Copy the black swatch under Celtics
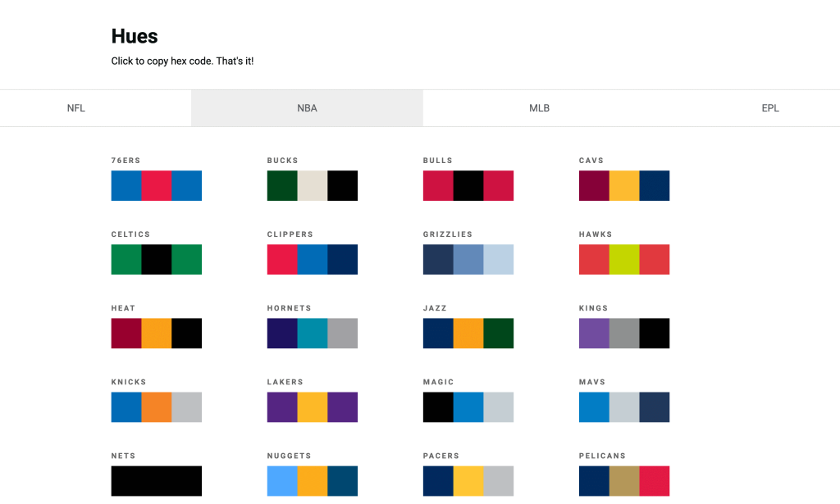Viewport: 840px width, 504px height. tap(157, 260)
